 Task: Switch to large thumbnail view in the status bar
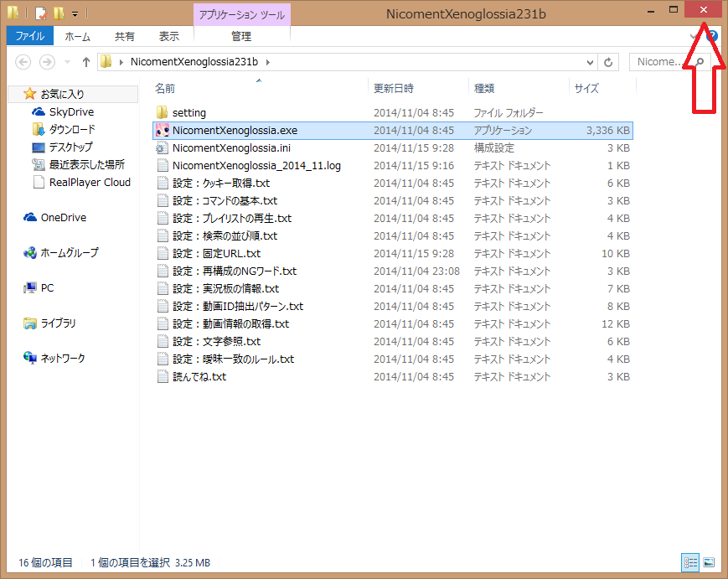click(709, 562)
